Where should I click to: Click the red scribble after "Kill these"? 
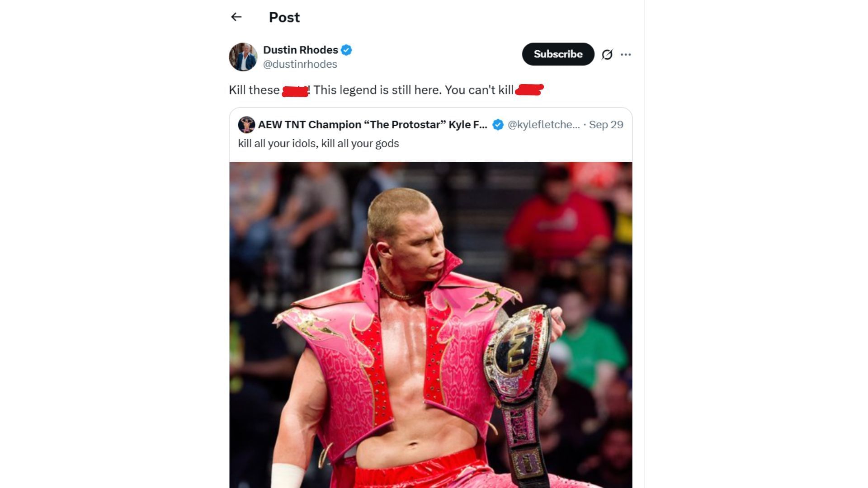tap(295, 91)
